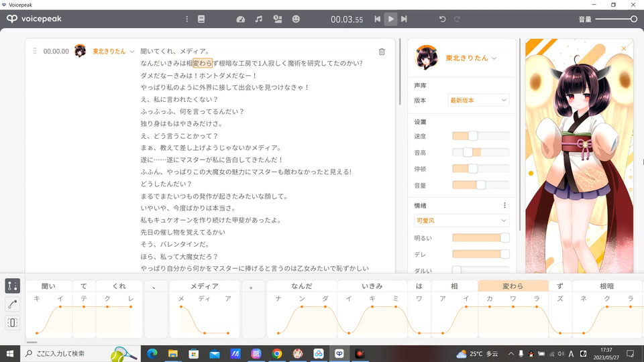Click text line 独り身はもはやきみだけさ。
Screen dimensions: 644x362
tap(182, 123)
